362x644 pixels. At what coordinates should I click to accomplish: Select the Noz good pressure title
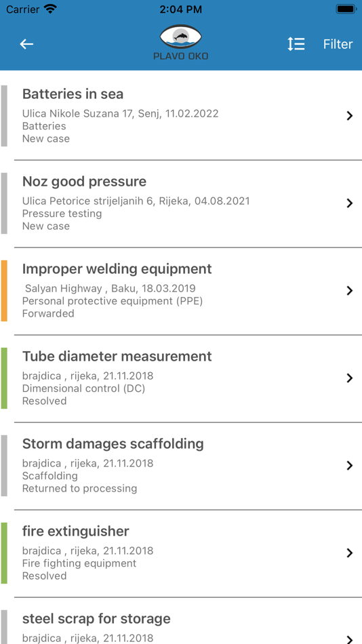pyautogui.click(x=84, y=182)
